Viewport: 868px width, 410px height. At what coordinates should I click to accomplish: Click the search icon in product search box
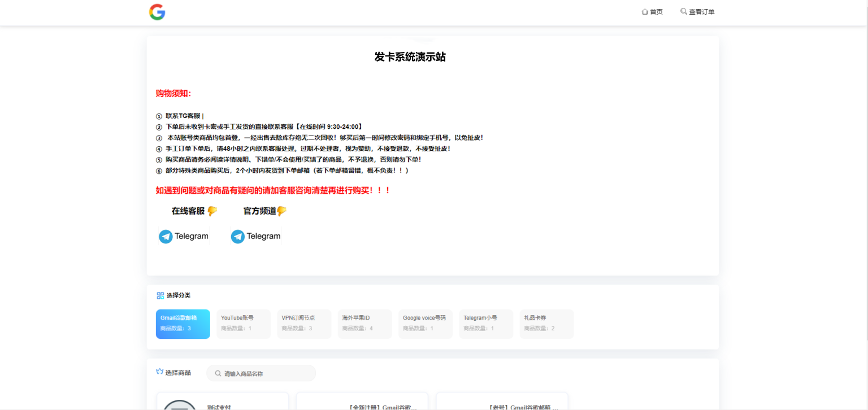coord(218,373)
